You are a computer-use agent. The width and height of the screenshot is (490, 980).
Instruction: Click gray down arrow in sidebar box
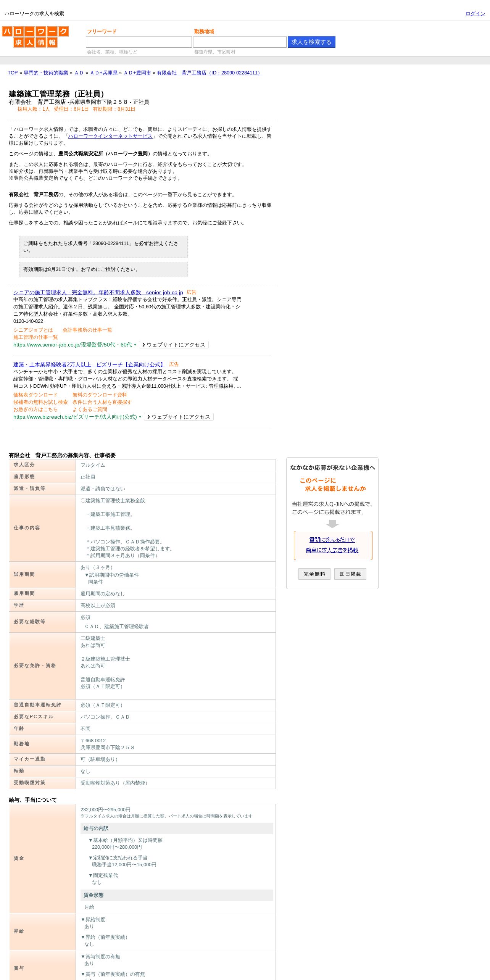point(332,524)
